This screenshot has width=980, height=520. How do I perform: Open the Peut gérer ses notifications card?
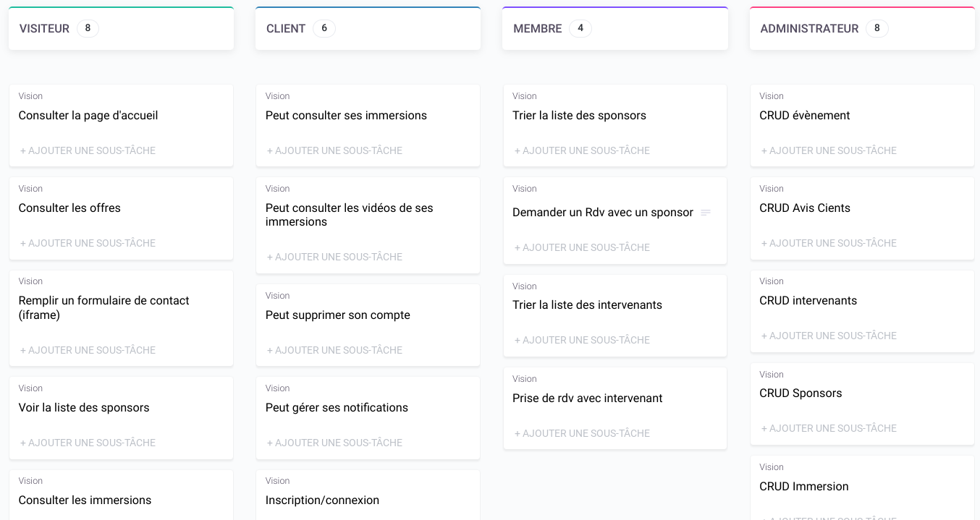337,408
